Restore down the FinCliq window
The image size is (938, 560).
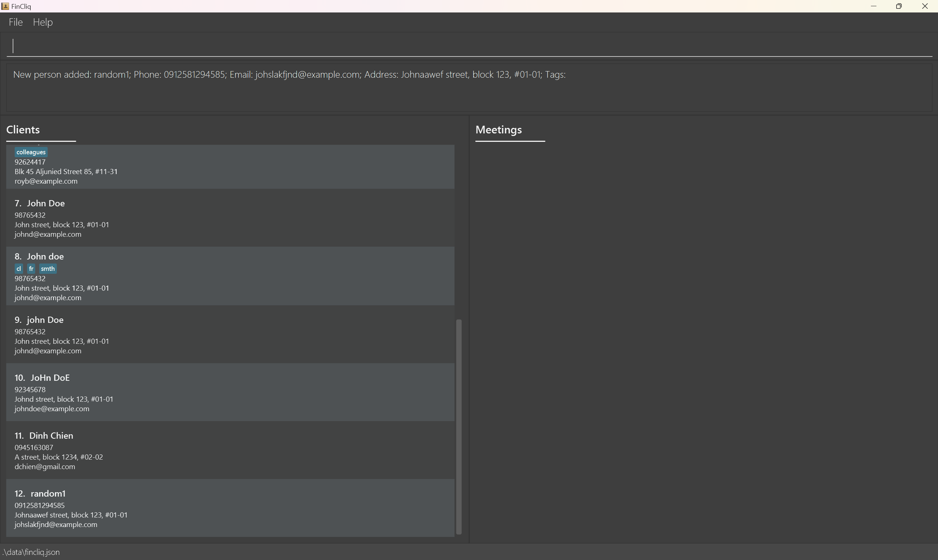899,6
